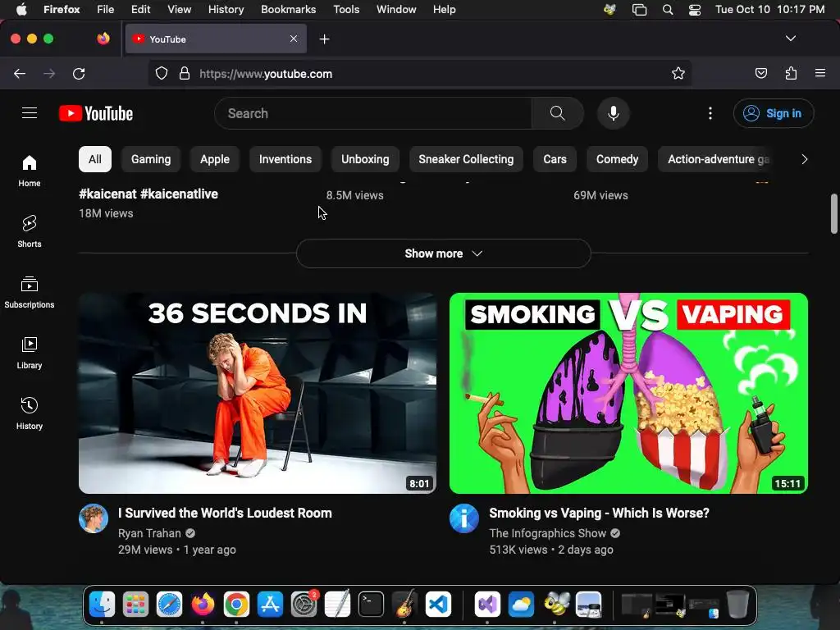Visit The Infographics Show channel name

coord(547,533)
